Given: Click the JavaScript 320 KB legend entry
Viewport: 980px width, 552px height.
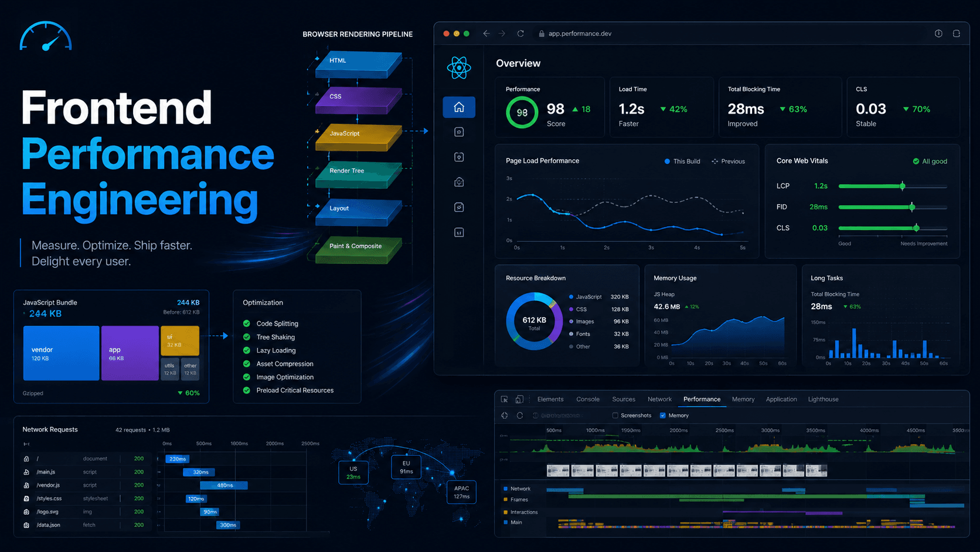Looking at the screenshot, I should [x=598, y=297].
